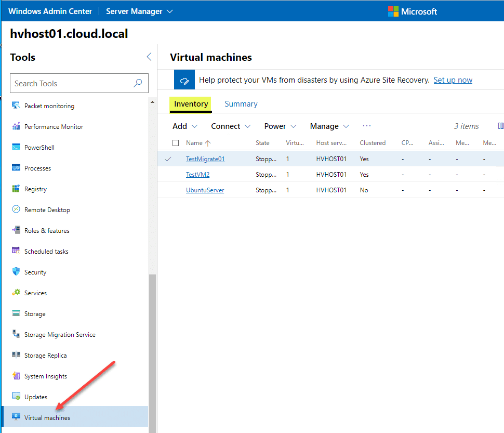Open the Updates tool icon
This screenshot has width=504, height=433.
click(16, 397)
